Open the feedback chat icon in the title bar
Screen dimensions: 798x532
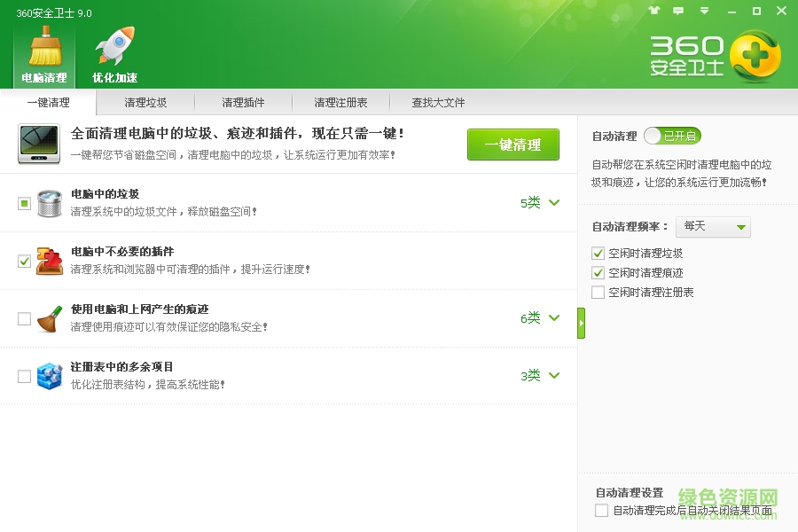coord(677,9)
